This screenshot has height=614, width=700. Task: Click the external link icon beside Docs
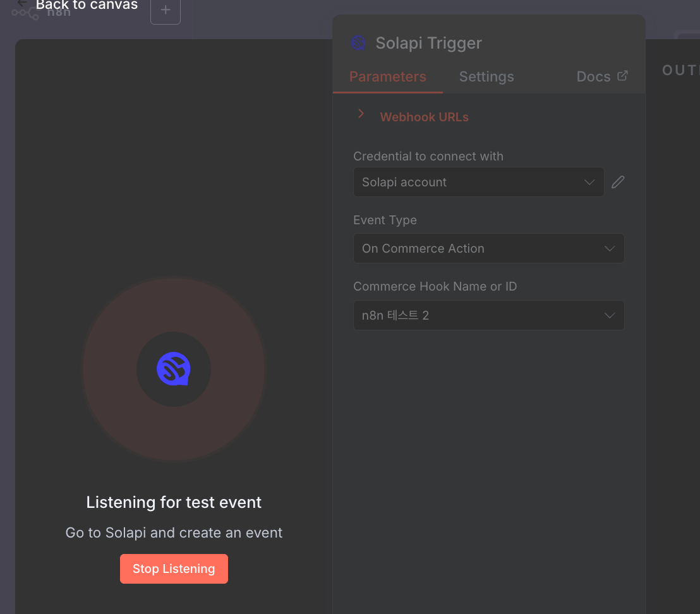(x=622, y=76)
